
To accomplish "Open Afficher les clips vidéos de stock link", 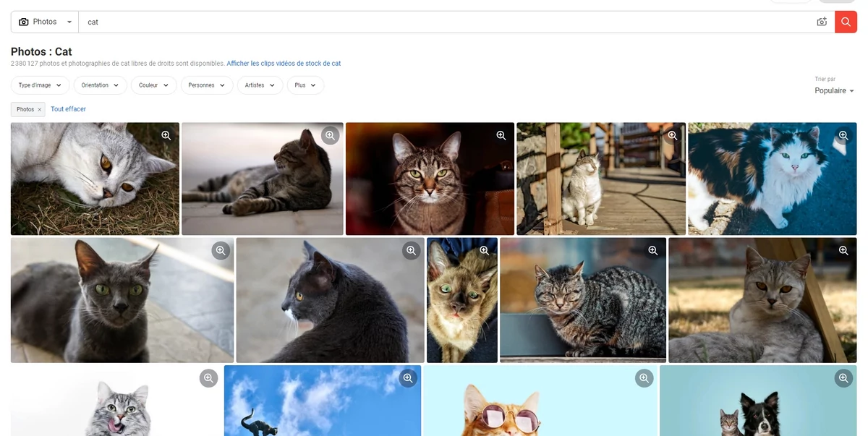I will [x=284, y=64].
